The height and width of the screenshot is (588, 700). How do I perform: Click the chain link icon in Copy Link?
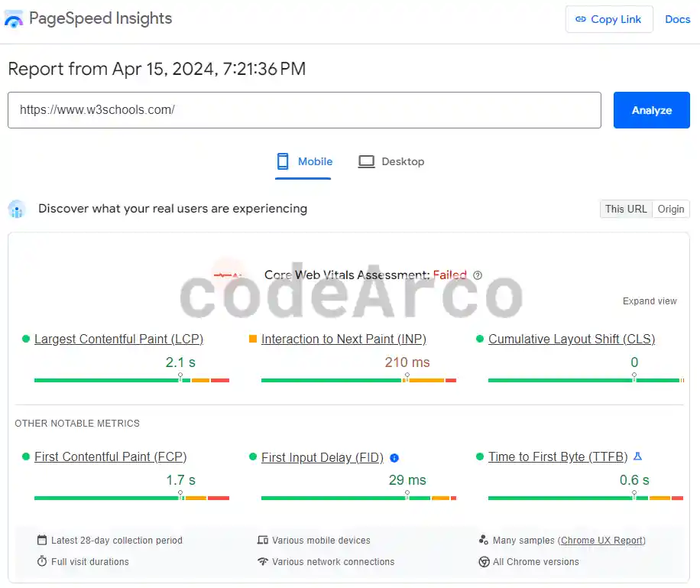pos(580,19)
